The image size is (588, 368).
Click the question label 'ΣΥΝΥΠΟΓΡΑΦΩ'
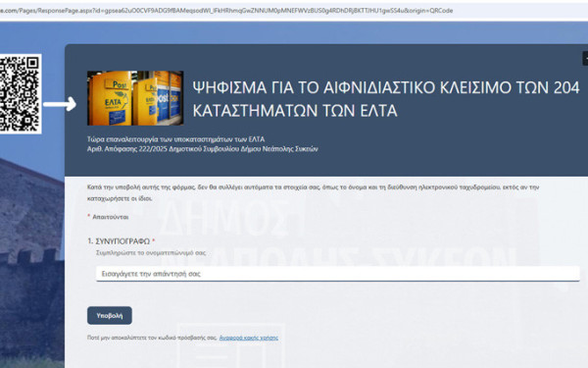tap(122, 241)
